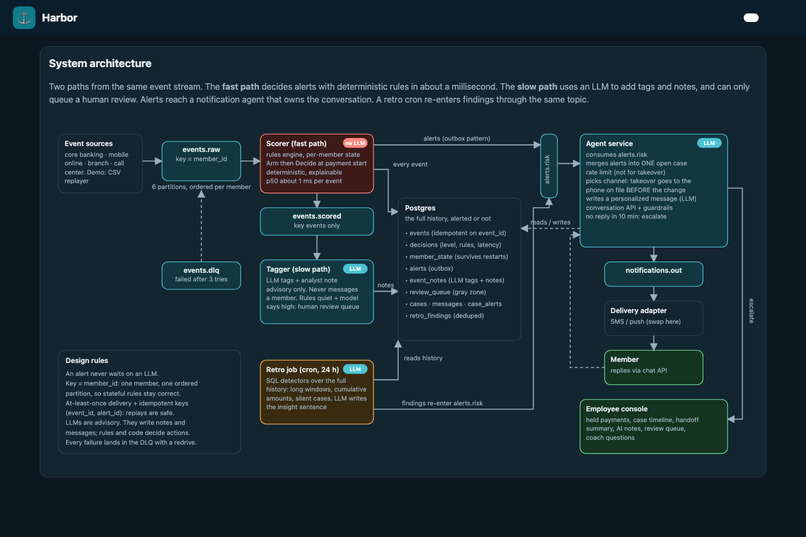
Task: Click "conversation API + guardrails" line
Action: coord(629,208)
